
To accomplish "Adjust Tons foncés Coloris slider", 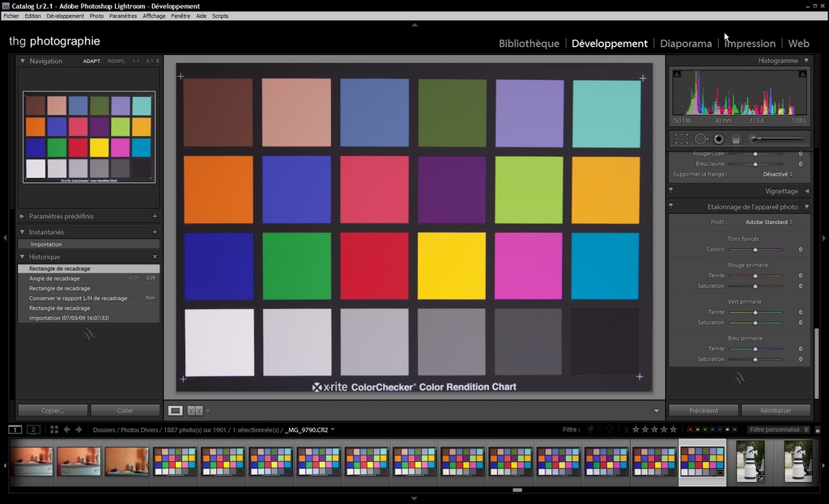I will point(755,249).
